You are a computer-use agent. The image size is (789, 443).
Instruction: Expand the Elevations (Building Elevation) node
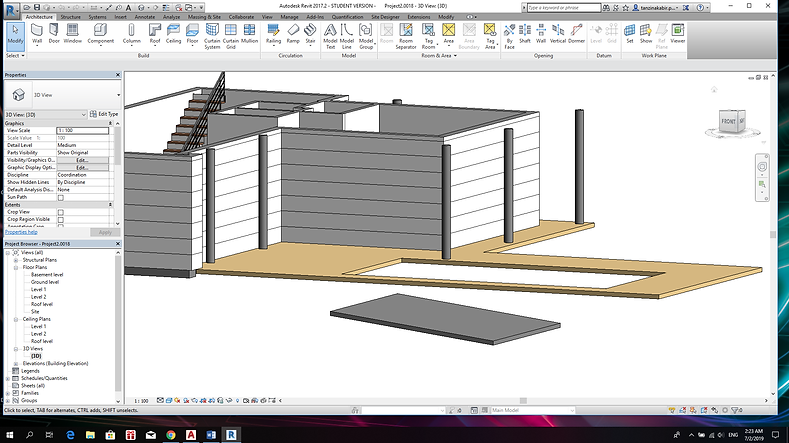16,363
